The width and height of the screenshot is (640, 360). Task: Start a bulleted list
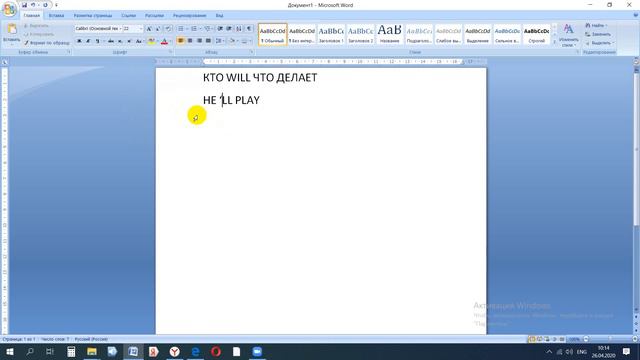coord(181,29)
